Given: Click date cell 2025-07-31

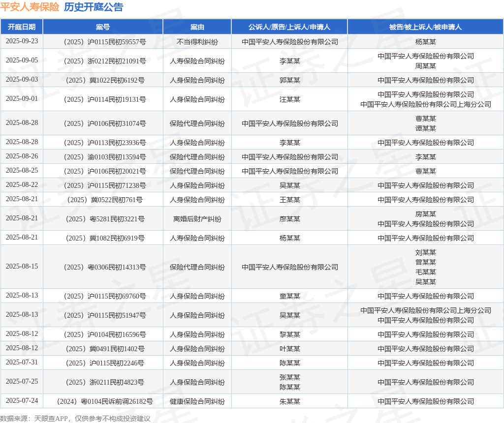Looking at the screenshot, I should pos(22,363).
